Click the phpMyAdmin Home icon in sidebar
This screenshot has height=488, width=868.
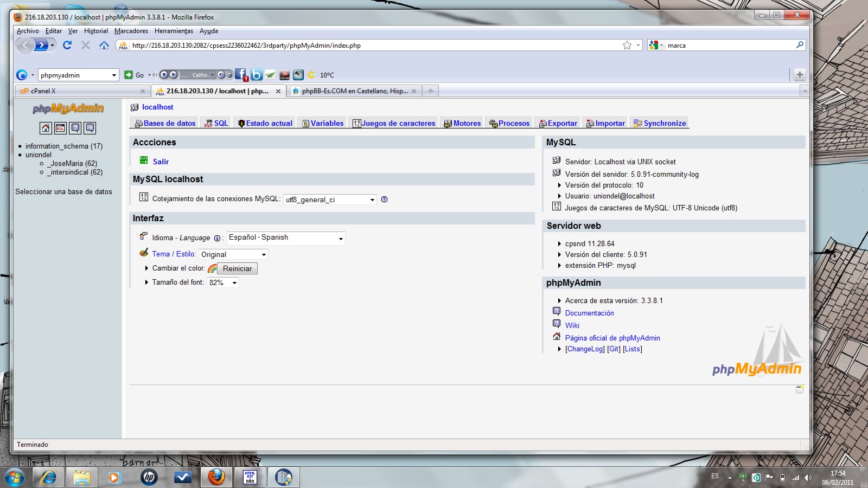(46, 128)
